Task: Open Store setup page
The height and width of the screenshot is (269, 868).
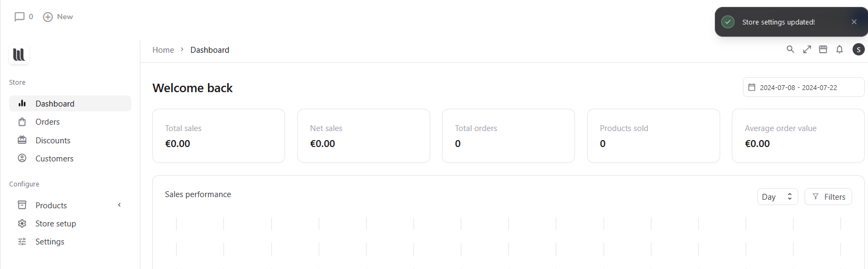Action: point(55,224)
